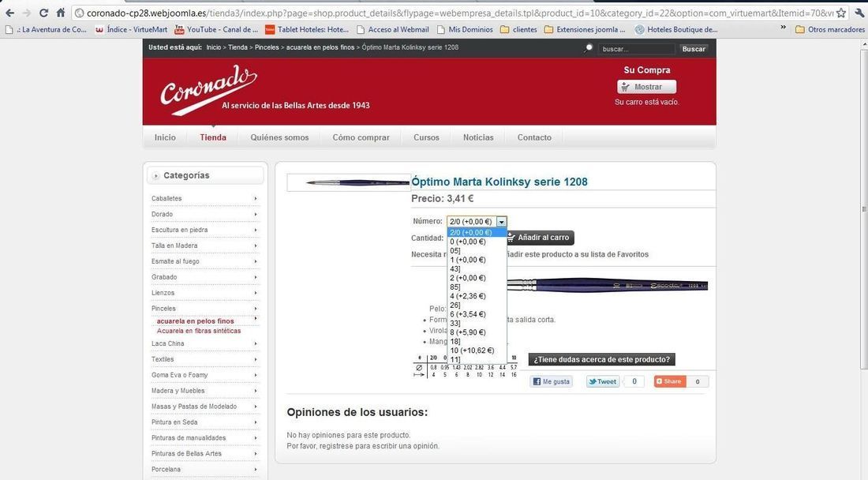Screen dimensions: 868x480
Task: Open the Contacto menu item
Action: pyautogui.click(x=534, y=137)
